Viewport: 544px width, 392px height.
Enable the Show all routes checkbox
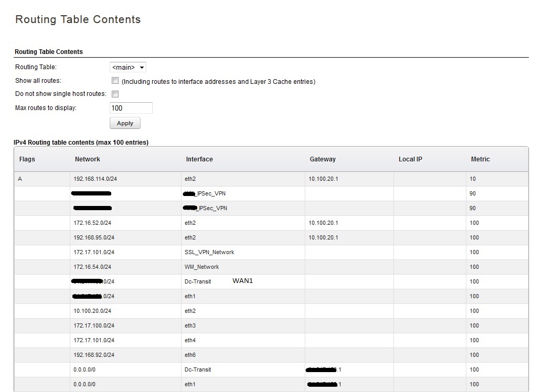pos(115,81)
